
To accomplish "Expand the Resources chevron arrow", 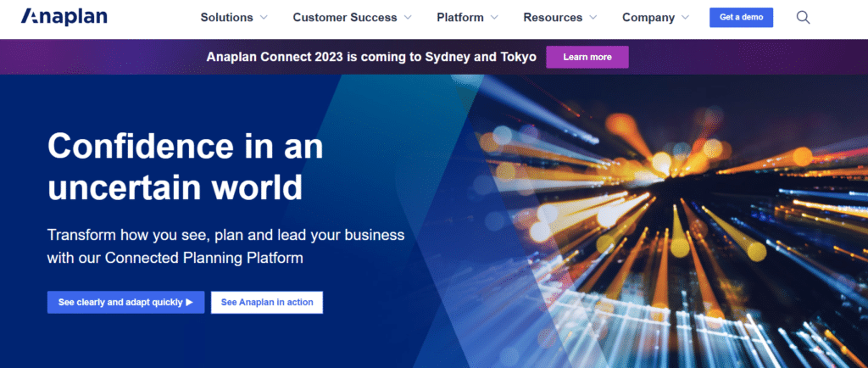I will pos(593,18).
